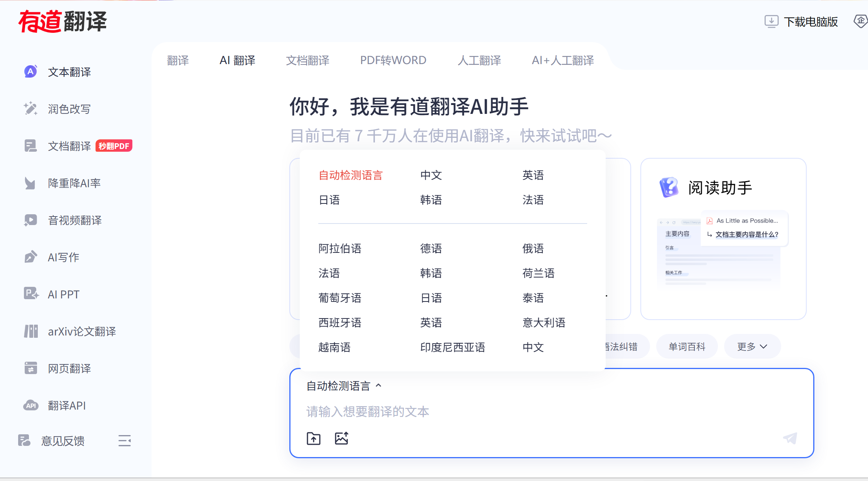Launch the AI写作 tool
This screenshot has height=481, width=868.
click(62, 257)
